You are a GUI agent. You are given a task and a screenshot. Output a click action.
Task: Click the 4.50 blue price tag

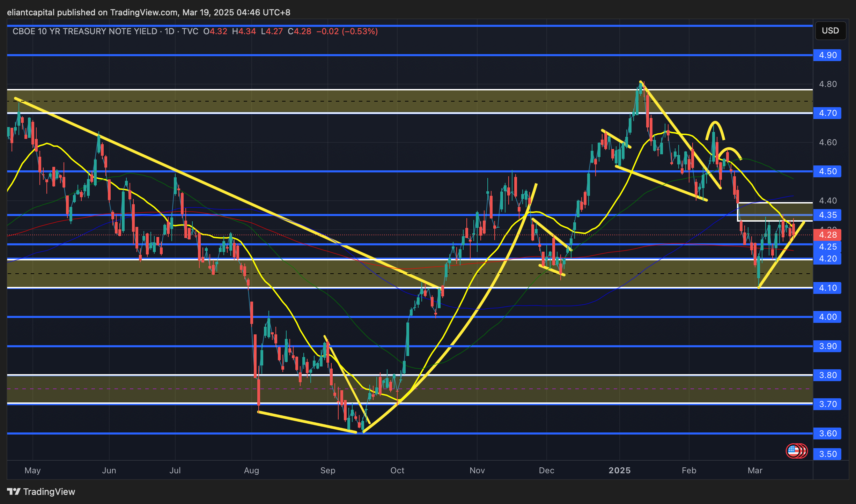tap(827, 171)
